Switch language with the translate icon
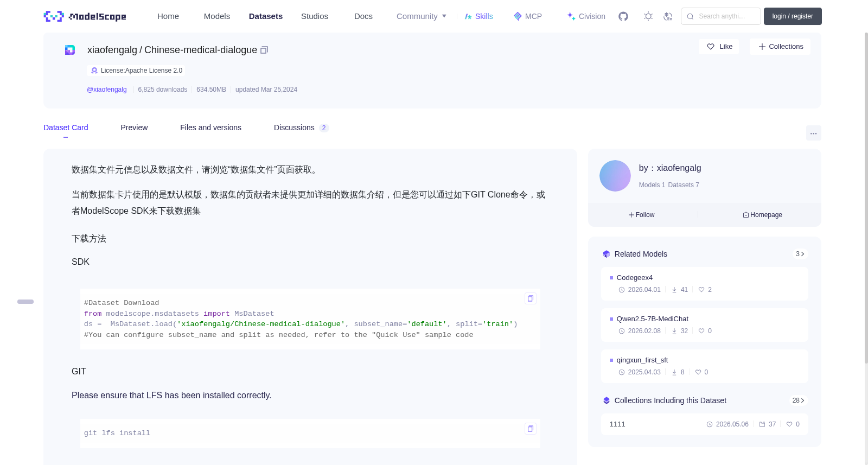 [x=668, y=16]
